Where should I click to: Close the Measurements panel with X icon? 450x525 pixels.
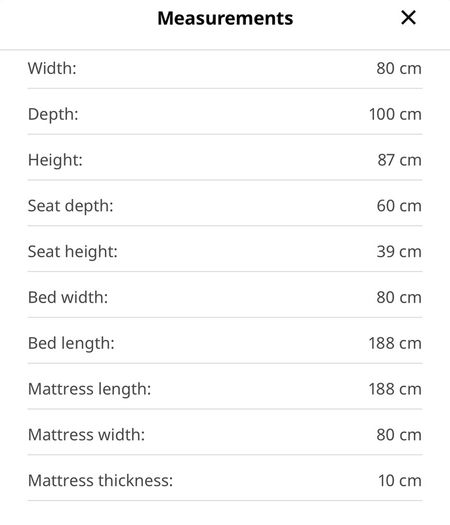(408, 17)
